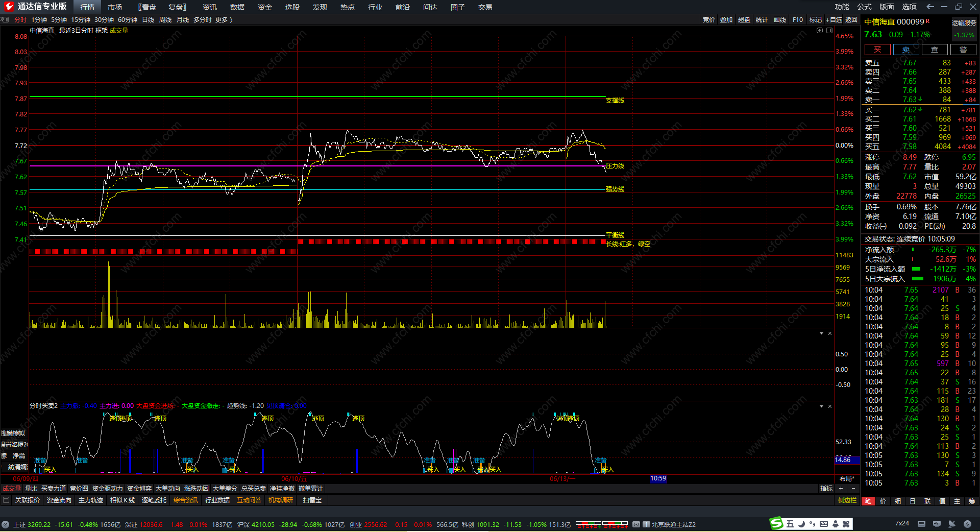Switch to 1分钟 period

coord(39,20)
